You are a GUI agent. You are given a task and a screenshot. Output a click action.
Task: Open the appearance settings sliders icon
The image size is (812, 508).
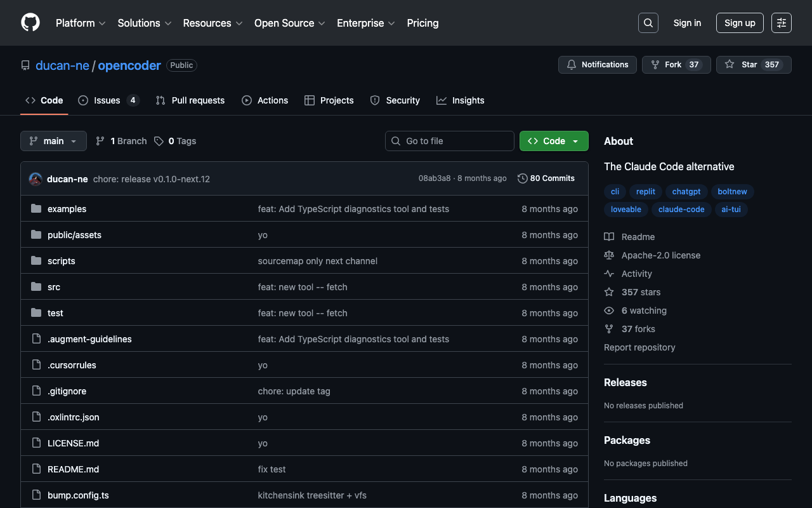point(781,23)
